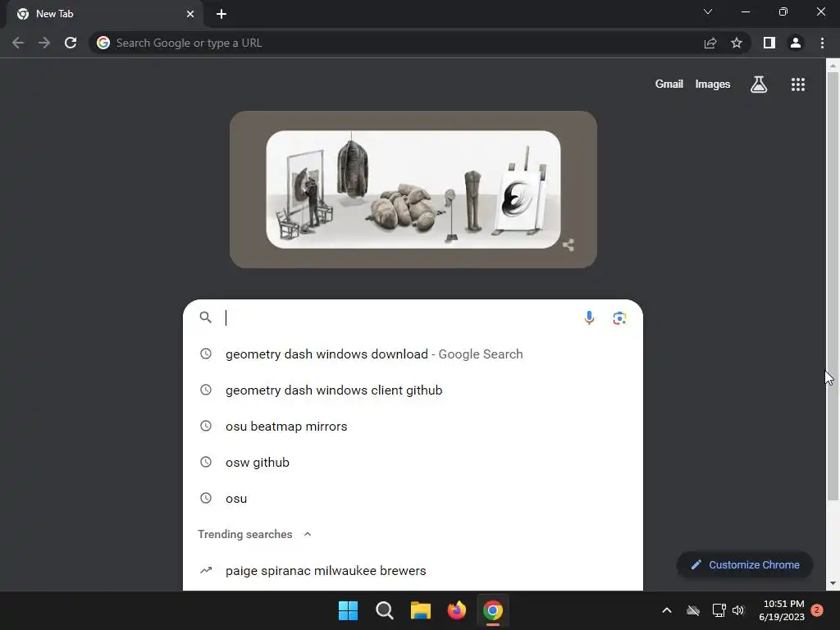The image size is (840, 630).
Task: Select the New Tab tab
Action: [x=104, y=14]
